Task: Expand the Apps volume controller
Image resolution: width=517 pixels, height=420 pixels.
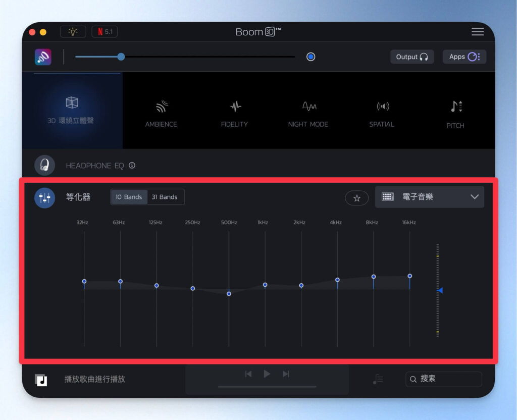Action: tap(464, 57)
